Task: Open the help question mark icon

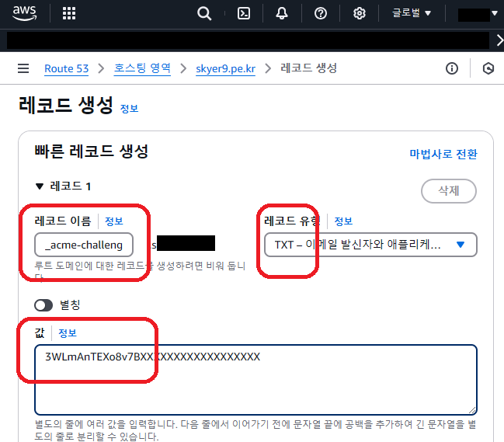Action: (320, 13)
